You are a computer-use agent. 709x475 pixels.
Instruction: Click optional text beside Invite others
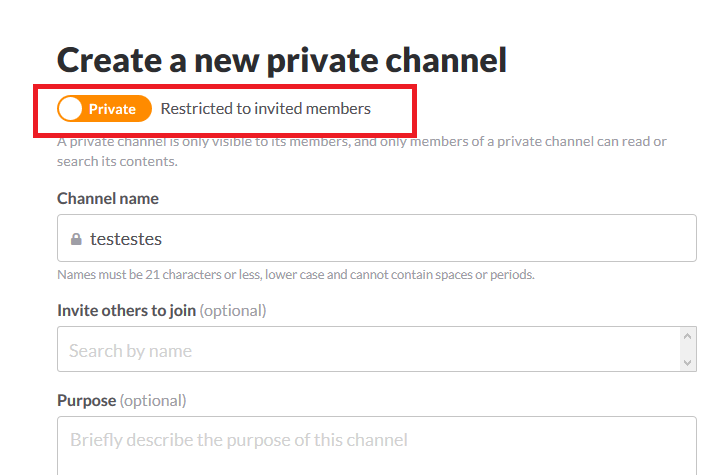pos(233,310)
